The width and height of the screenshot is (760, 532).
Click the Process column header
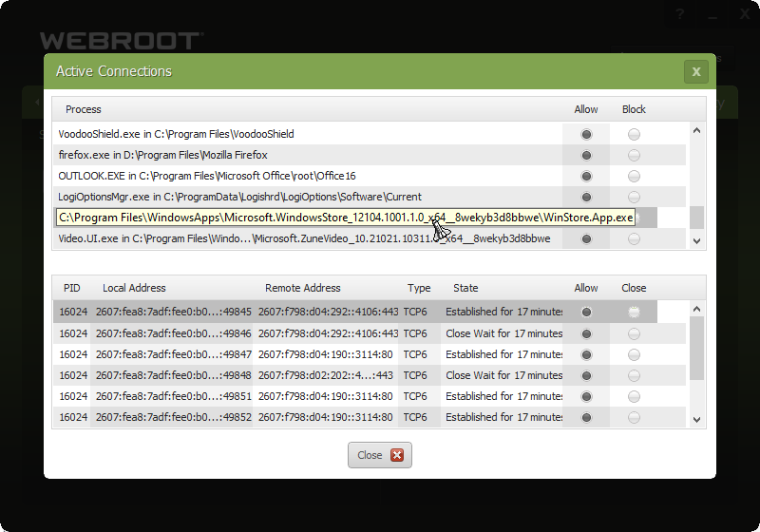coord(84,109)
